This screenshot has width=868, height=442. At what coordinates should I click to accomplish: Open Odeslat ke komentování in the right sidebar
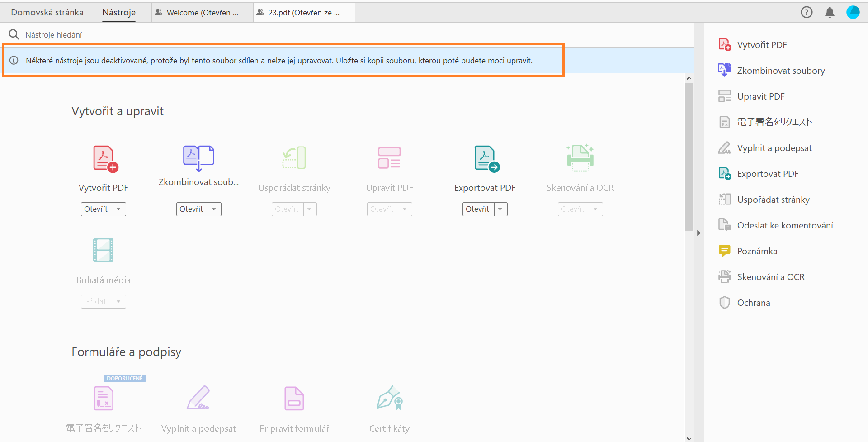(776, 225)
